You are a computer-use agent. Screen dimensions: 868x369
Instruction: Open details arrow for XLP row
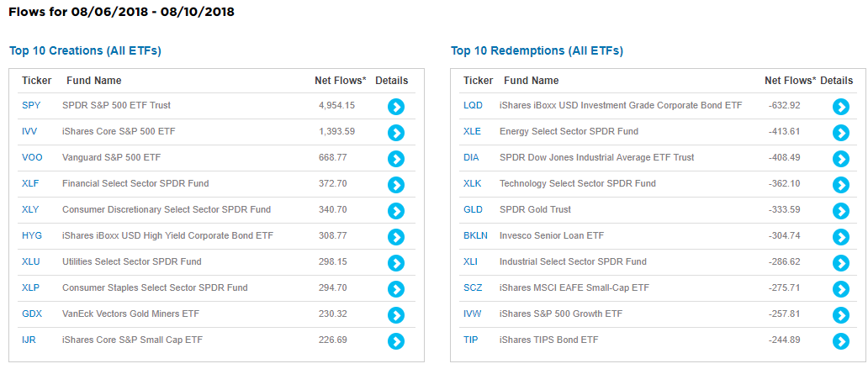[396, 289]
